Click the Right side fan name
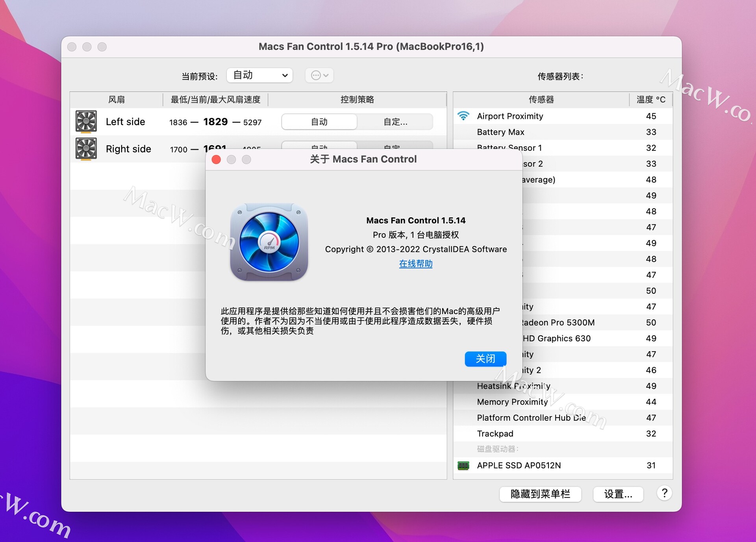This screenshot has width=756, height=542. pos(128,149)
